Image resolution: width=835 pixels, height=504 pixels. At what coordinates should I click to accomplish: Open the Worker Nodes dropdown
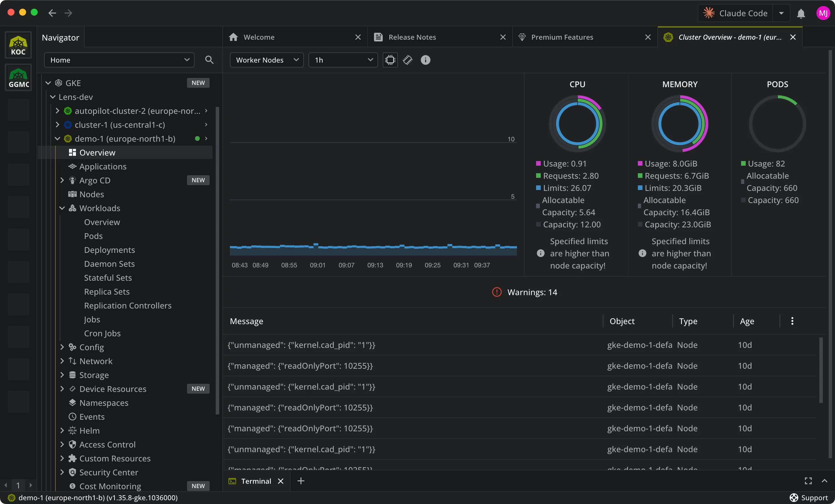[x=267, y=60]
